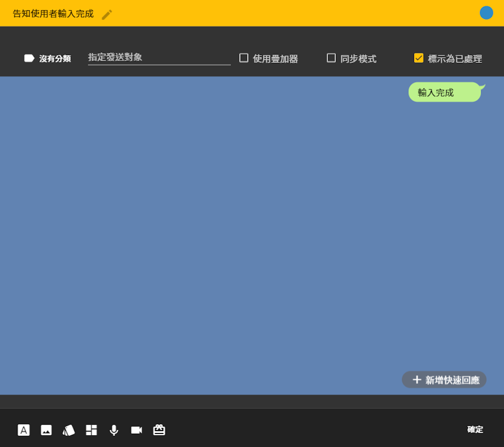Viewport: 504px width, 447px height.
Task: Select the 輸入完成 message bubble
Action: pos(445,92)
